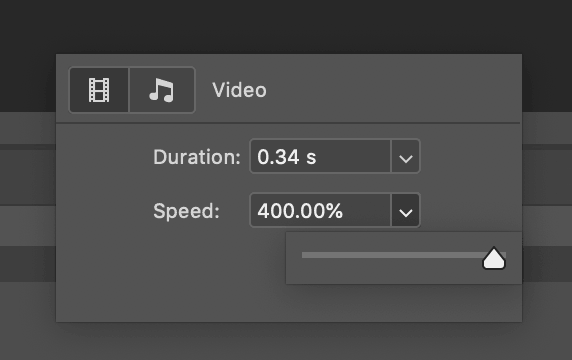Screen dimensions: 572x360
Task: Click empty header space right of Video label
Action: (394, 90)
